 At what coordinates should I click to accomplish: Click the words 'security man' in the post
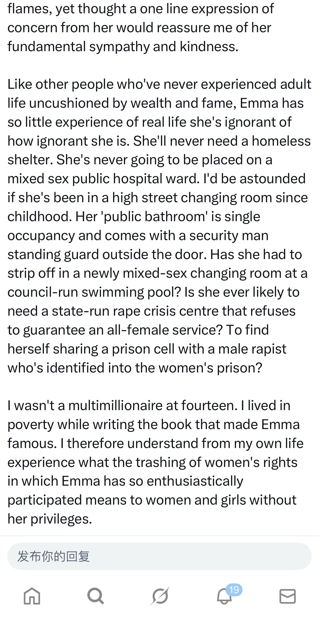click(229, 236)
